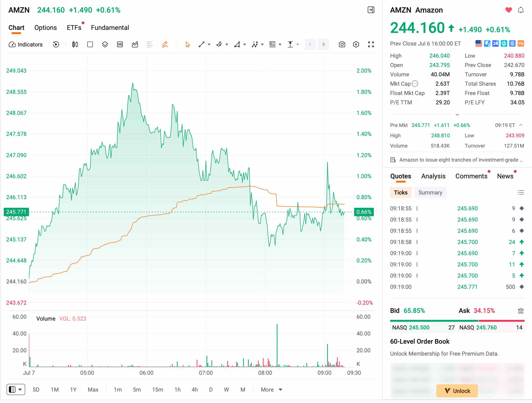Open the ticks list options icon
The image size is (532, 403).
pyautogui.click(x=521, y=192)
